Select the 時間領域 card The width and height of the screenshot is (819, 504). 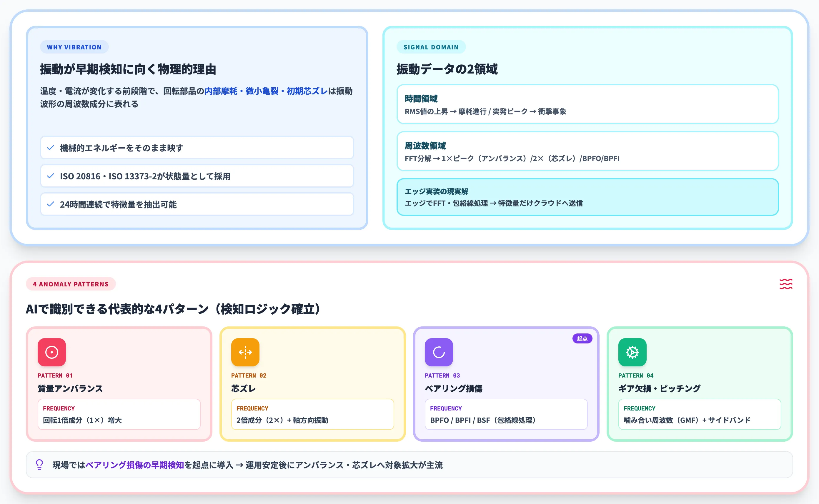[587, 104]
